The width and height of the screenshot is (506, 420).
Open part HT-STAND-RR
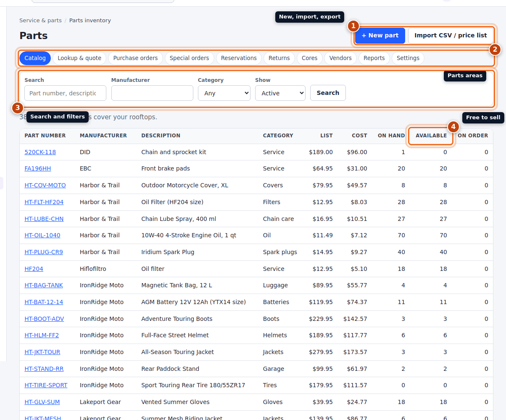44,369
